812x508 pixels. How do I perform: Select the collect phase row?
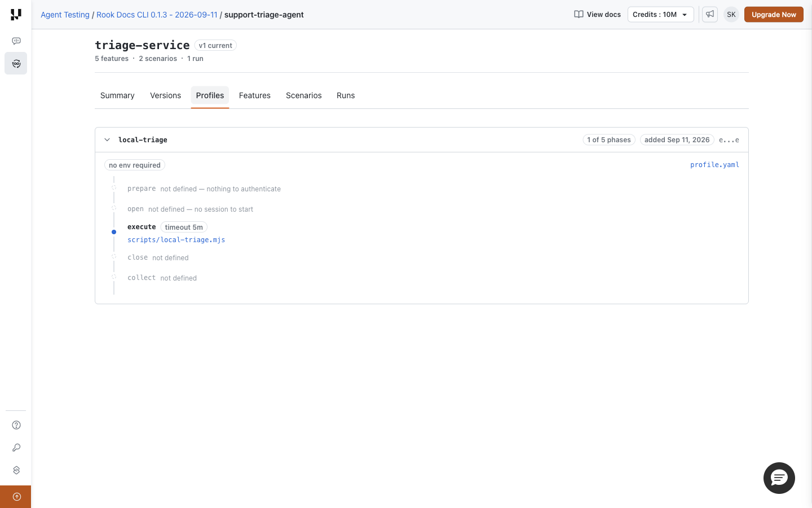click(x=162, y=278)
